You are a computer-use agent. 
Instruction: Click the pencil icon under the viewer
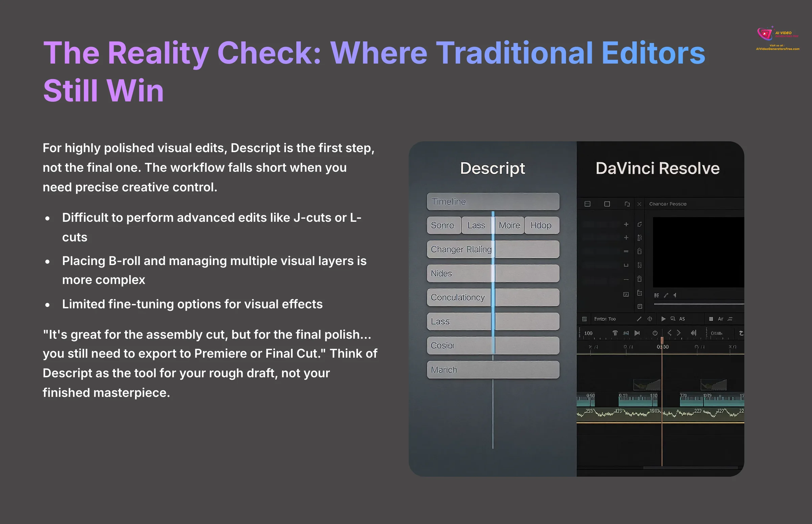(666, 295)
